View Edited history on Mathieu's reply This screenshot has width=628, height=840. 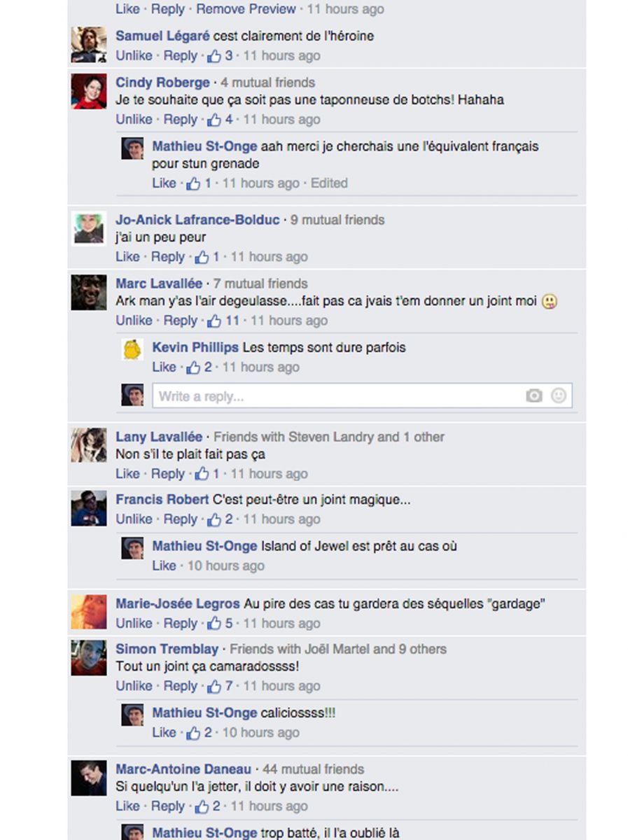(329, 183)
